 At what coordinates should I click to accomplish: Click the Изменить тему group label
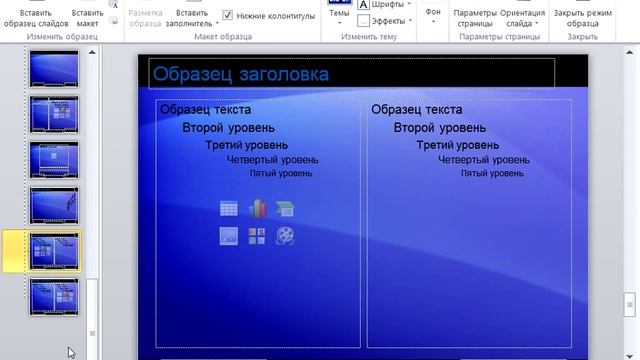point(369,36)
